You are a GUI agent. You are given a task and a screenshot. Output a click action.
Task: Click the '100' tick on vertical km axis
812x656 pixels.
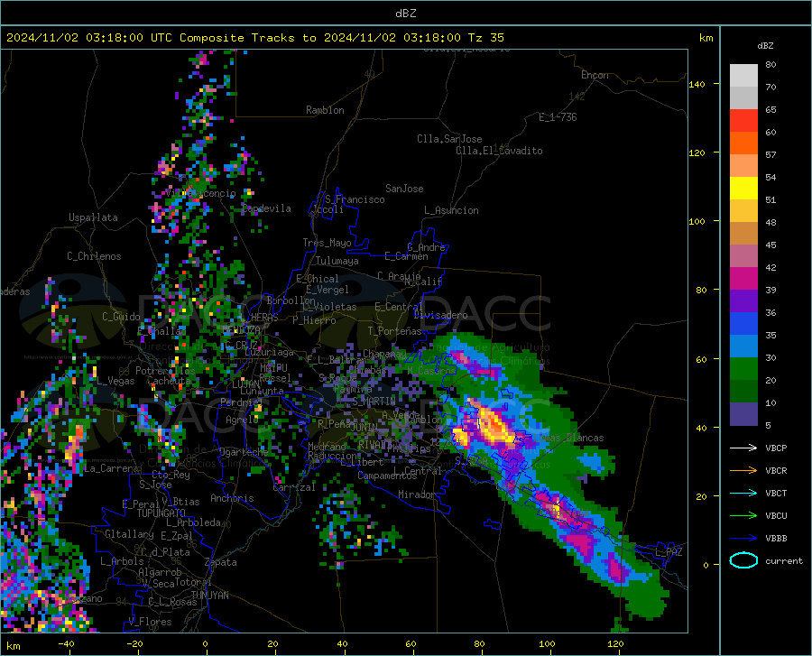click(x=697, y=222)
